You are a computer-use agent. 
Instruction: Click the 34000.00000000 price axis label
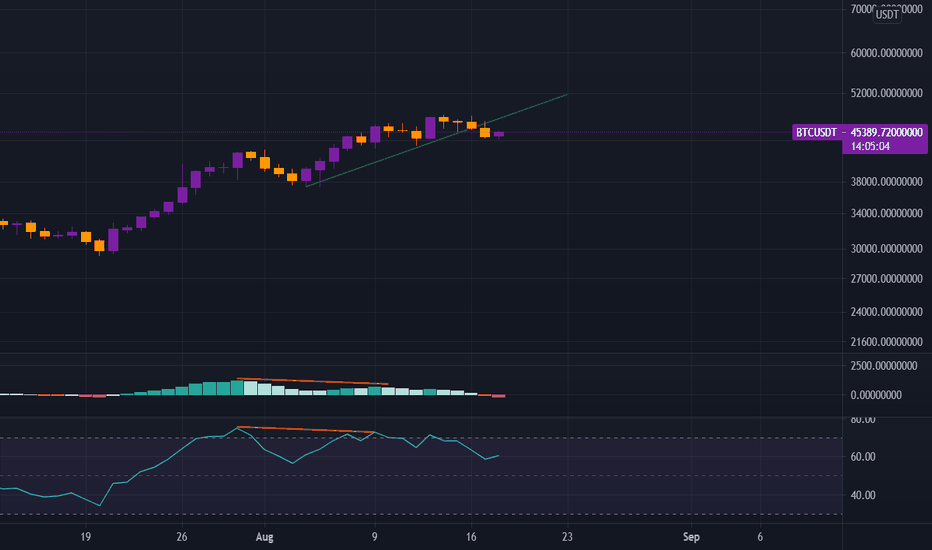[886, 213]
